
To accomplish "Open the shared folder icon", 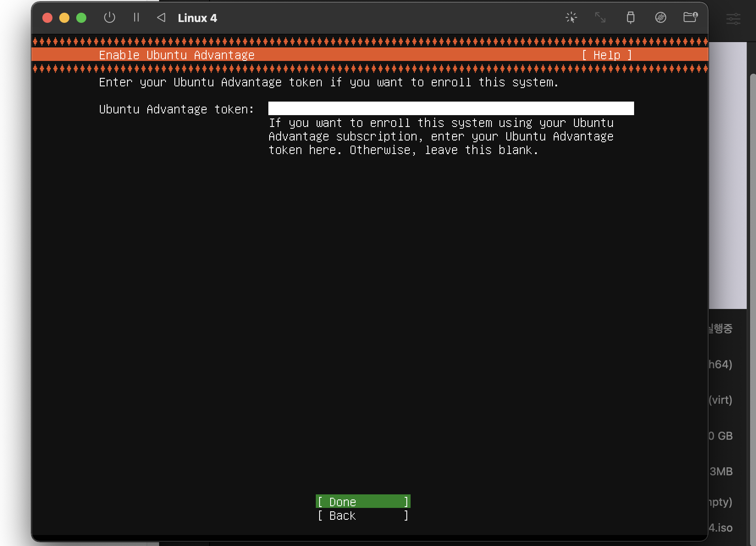I will tap(690, 17).
